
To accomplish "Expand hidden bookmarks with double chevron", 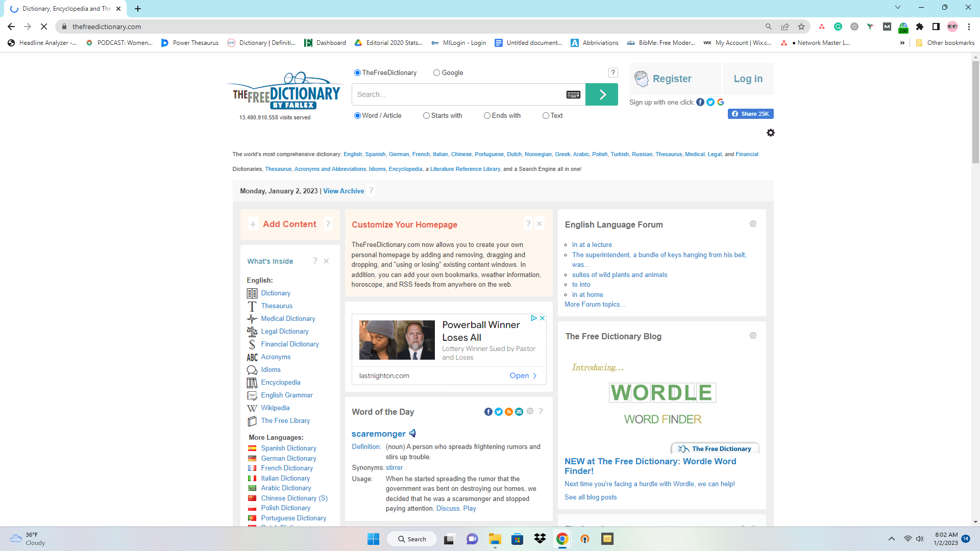I will click(x=902, y=43).
